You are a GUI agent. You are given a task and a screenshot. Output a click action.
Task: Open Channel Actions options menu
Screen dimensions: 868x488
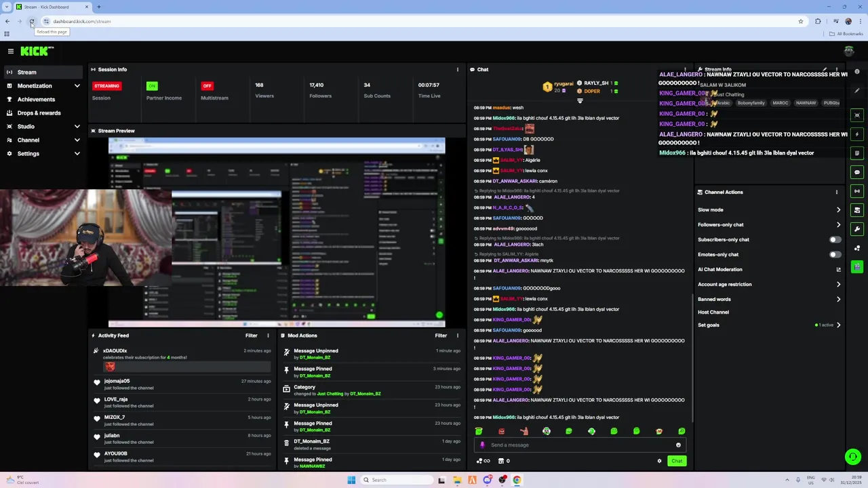coord(836,192)
